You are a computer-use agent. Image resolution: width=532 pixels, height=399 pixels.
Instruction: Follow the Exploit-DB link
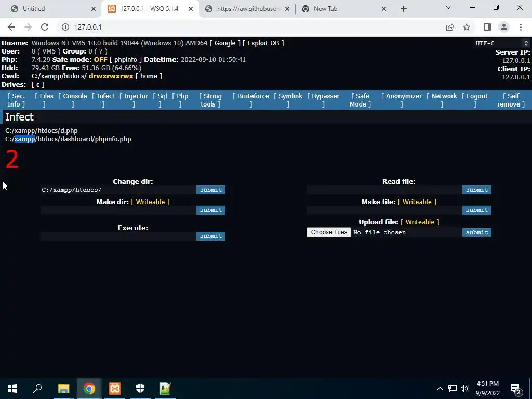tap(263, 43)
